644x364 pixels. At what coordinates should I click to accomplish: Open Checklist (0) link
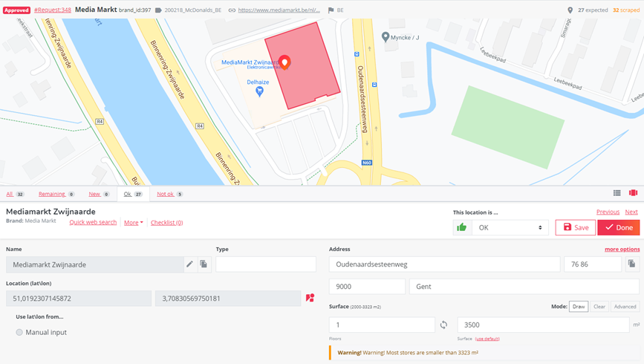click(166, 222)
